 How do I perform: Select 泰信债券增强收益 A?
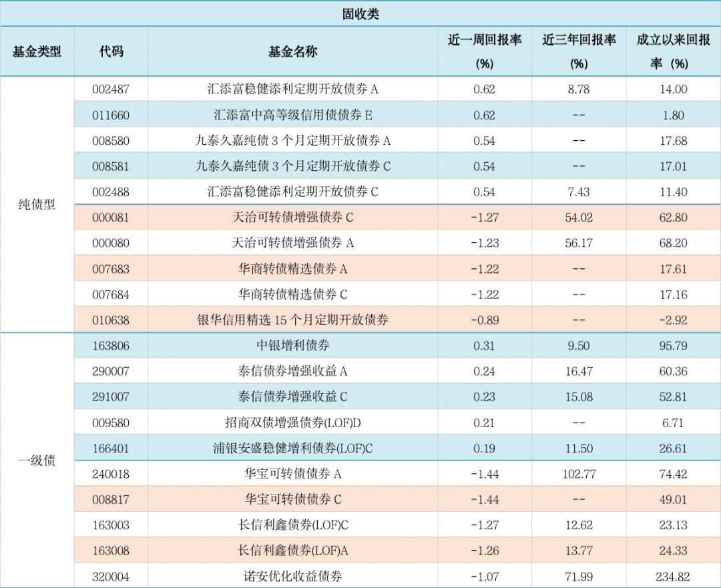tap(293, 370)
